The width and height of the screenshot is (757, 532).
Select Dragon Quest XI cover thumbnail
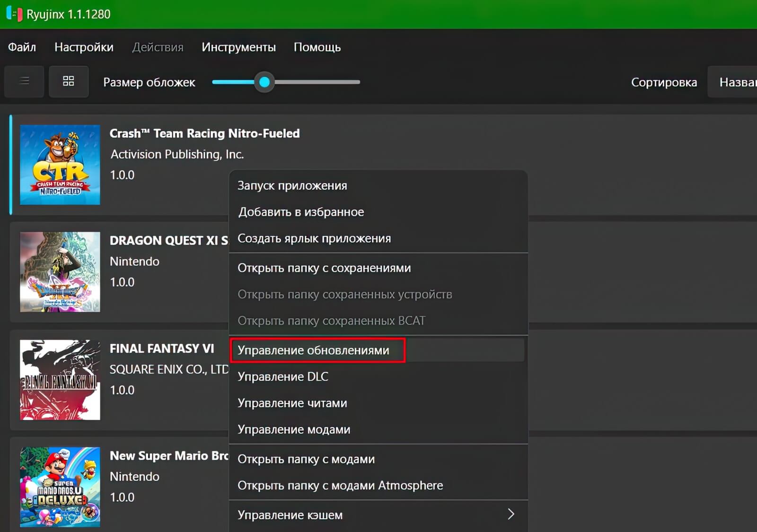pos(60,272)
